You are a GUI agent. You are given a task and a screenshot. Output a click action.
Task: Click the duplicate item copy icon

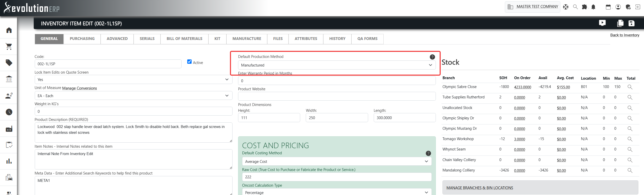(620, 23)
